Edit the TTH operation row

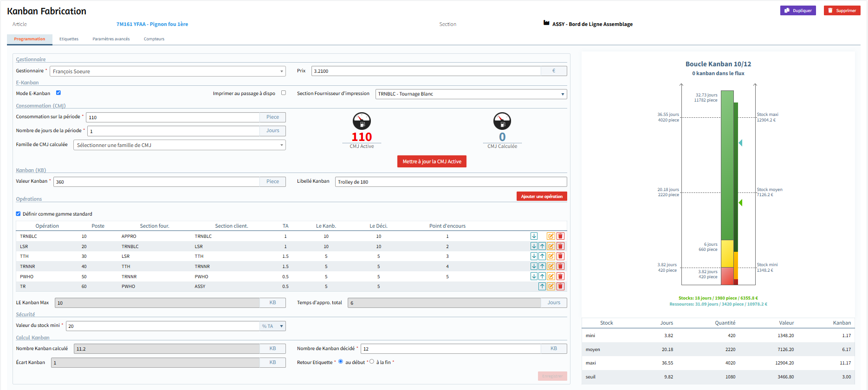pos(551,256)
